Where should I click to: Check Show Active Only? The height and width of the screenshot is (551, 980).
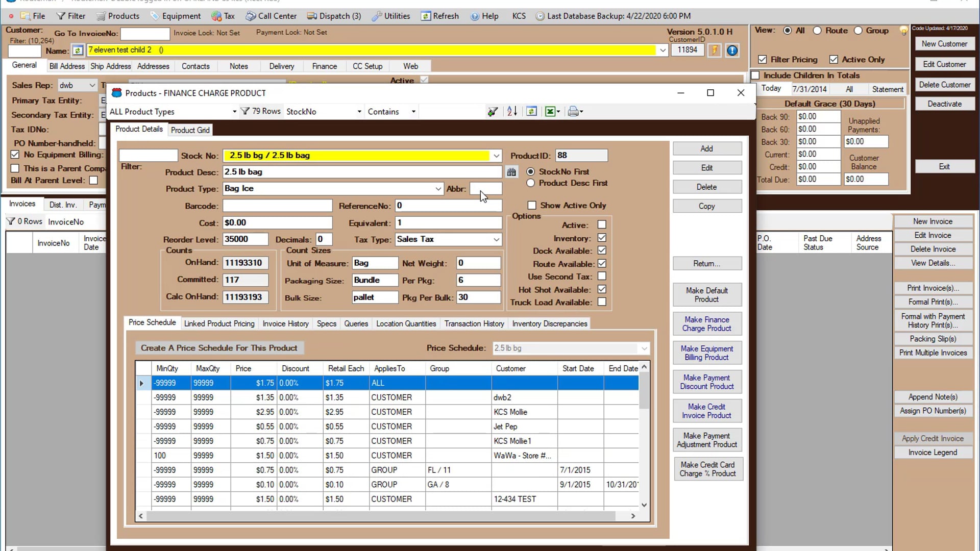(532, 205)
